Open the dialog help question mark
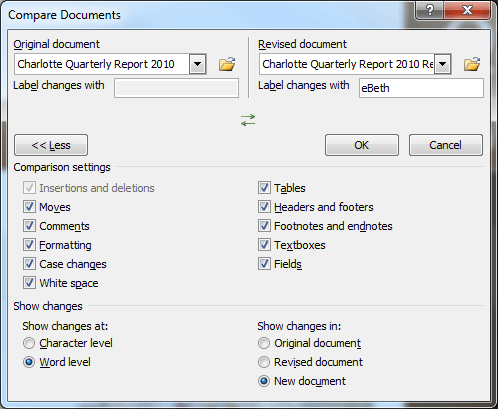This screenshot has height=409, width=498. pos(430,10)
